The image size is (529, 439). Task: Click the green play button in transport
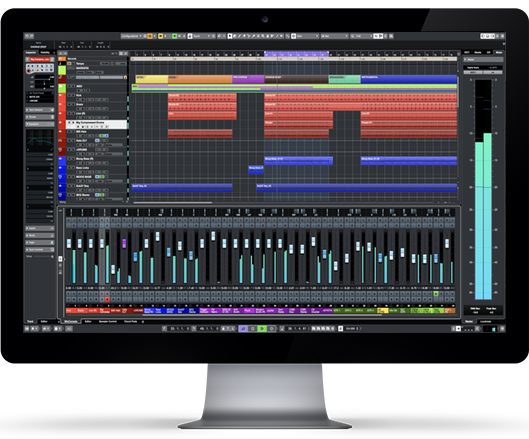[261, 328]
